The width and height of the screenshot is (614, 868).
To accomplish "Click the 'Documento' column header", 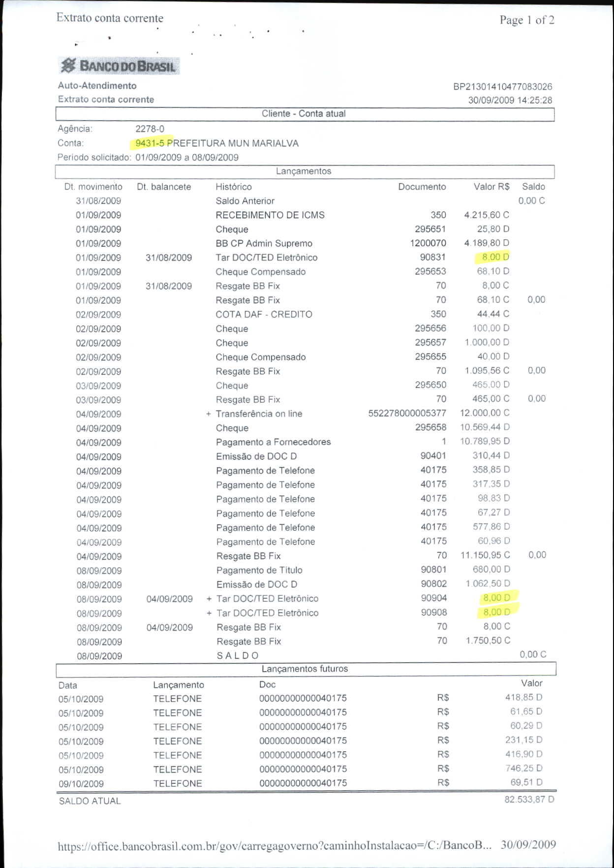I will pyautogui.click(x=422, y=187).
